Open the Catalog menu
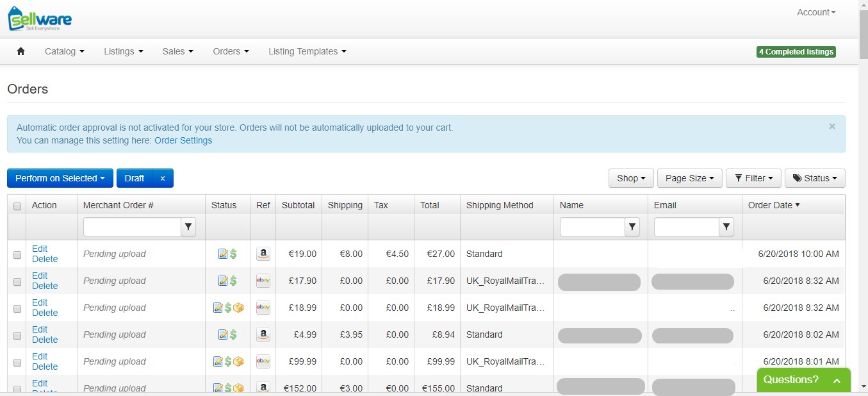The height and width of the screenshot is (396, 868). (65, 51)
